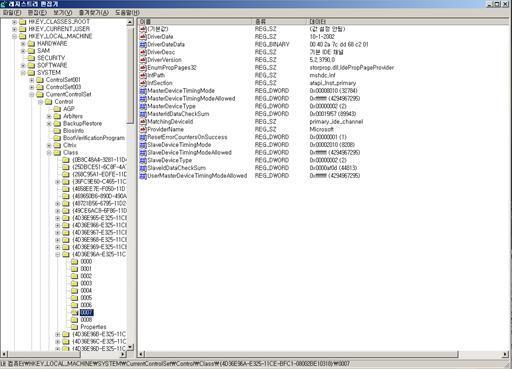Open the 편집(E) menu
The width and height of the screenshot is (512, 369).
click(x=37, y=13)
